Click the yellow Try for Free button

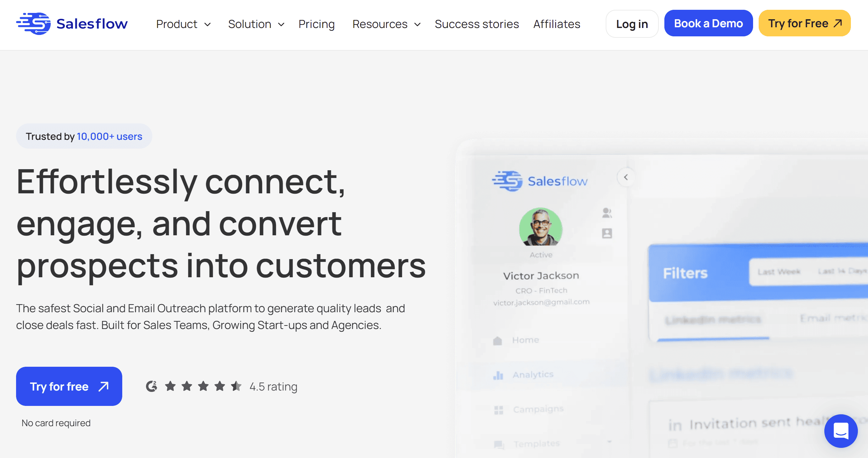pyautogui.click(x=804, y=23)
